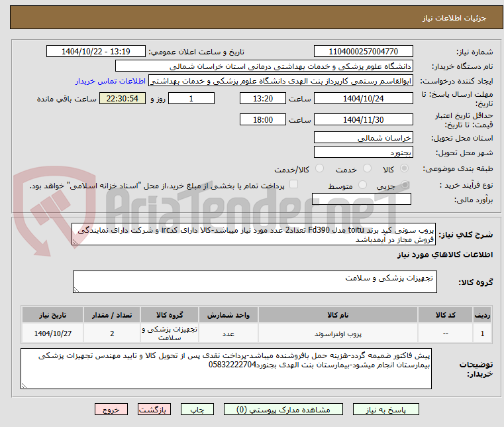Click the شماره نیاز field 1104000257004770
Image resolution: width=504 pixels, height=427 pixels.
[363, 51]
